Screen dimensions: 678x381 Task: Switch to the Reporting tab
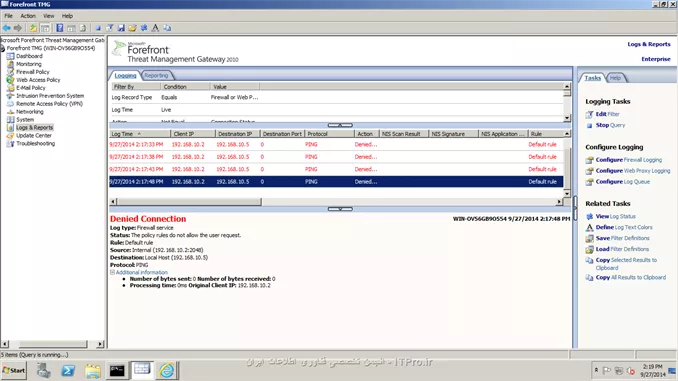pyautogui.click(x=156, y=75)
